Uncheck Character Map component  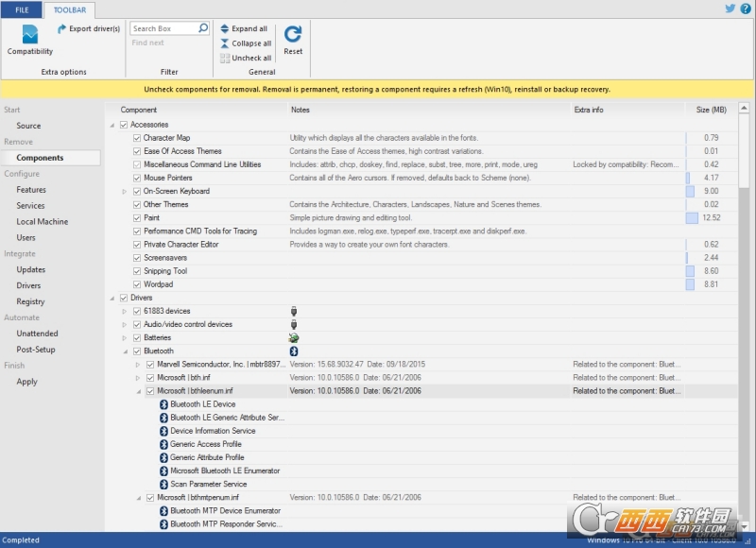point(137,138)
